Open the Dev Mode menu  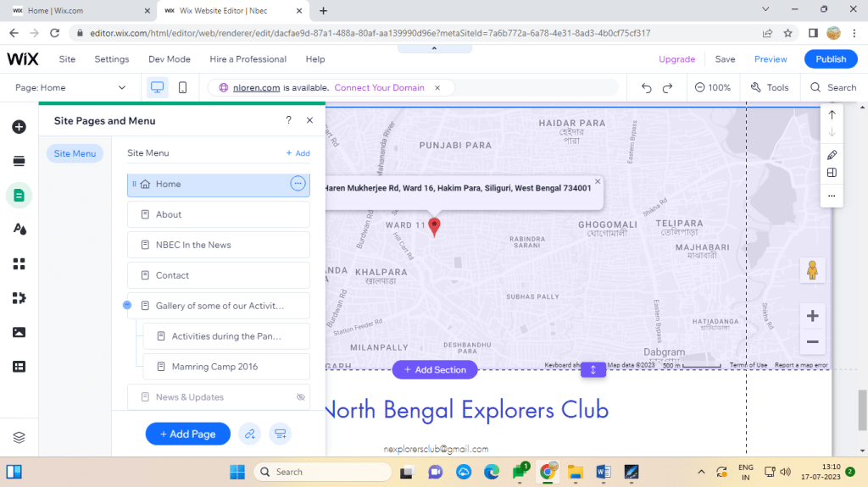coord(169,59)
